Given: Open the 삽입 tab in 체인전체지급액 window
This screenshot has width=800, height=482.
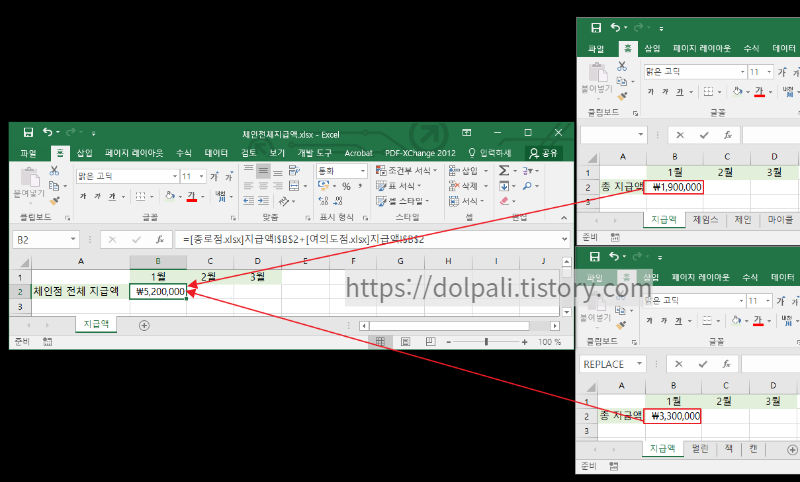Looking at the screenshot, I should tap(85, 153).
